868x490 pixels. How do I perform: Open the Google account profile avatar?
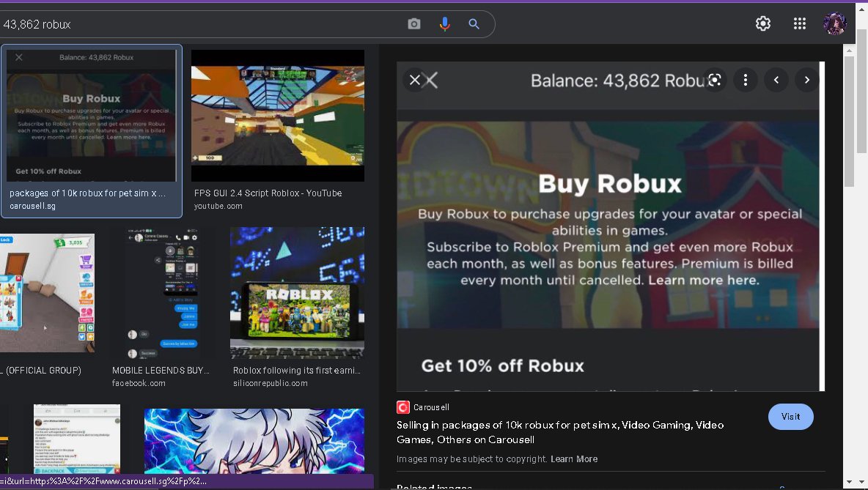pos(834,23)
